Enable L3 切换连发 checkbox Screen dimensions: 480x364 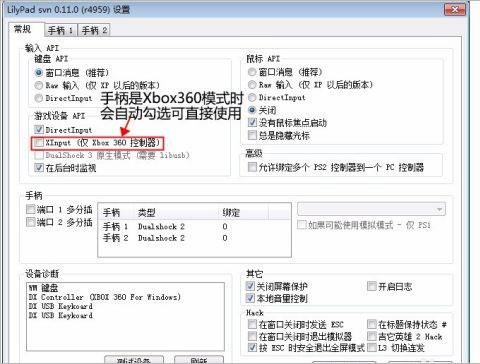pyautogui.click(x=371, y=348)
